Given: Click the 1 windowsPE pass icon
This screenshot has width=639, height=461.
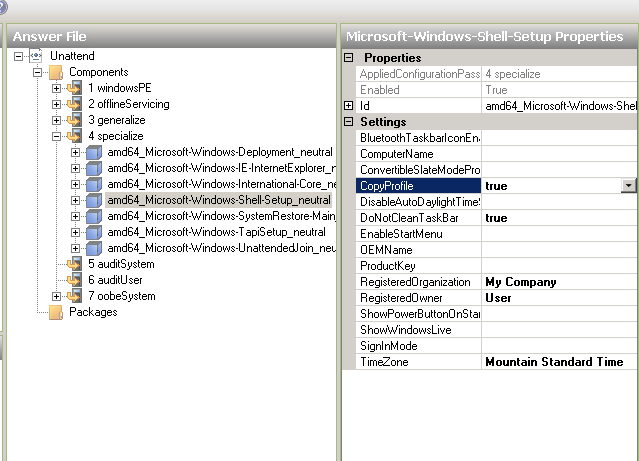Looking at the screenshot, I should point(74,88).
